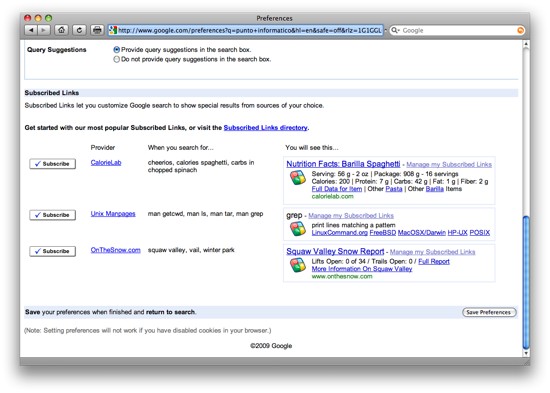Click the browser Forward arrow button
Screen dimensions: 550x393
coord(44,30)
